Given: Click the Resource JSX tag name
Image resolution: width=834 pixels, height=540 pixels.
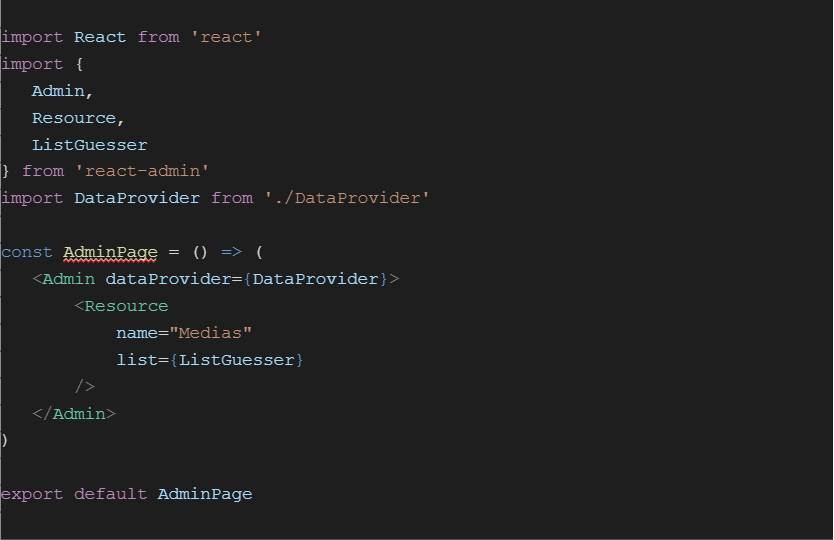Looking at the screenshot, I should [126, 306].
